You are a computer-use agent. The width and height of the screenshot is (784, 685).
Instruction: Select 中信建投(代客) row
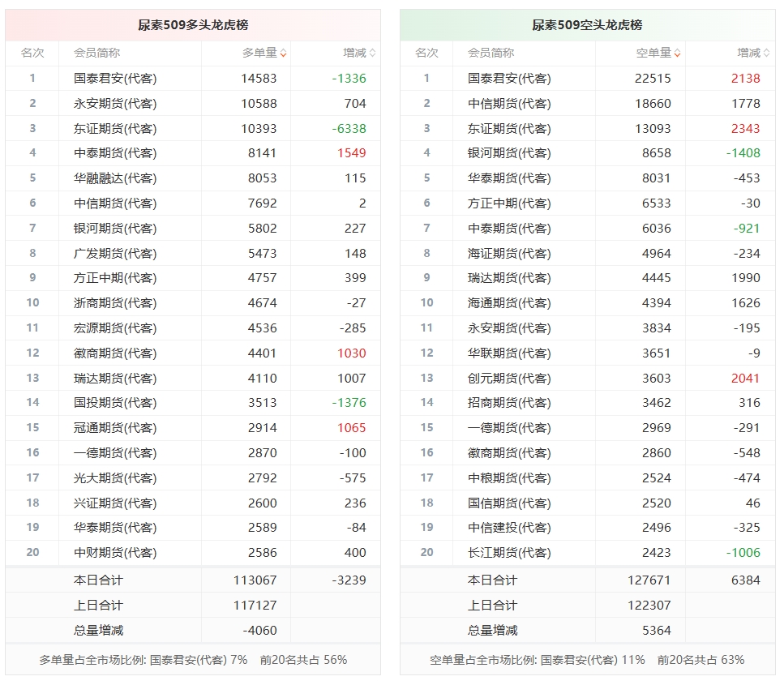click(588, 528)
